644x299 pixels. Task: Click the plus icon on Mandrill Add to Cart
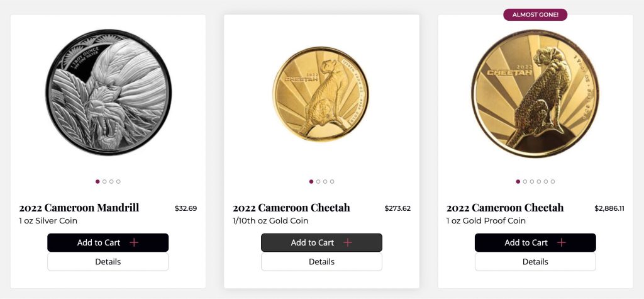point(134,242)
